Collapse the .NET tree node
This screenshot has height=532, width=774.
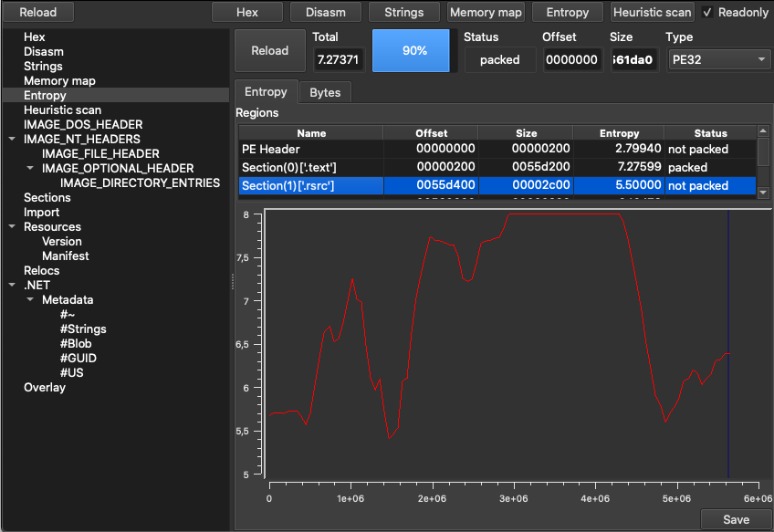point(13,285)
